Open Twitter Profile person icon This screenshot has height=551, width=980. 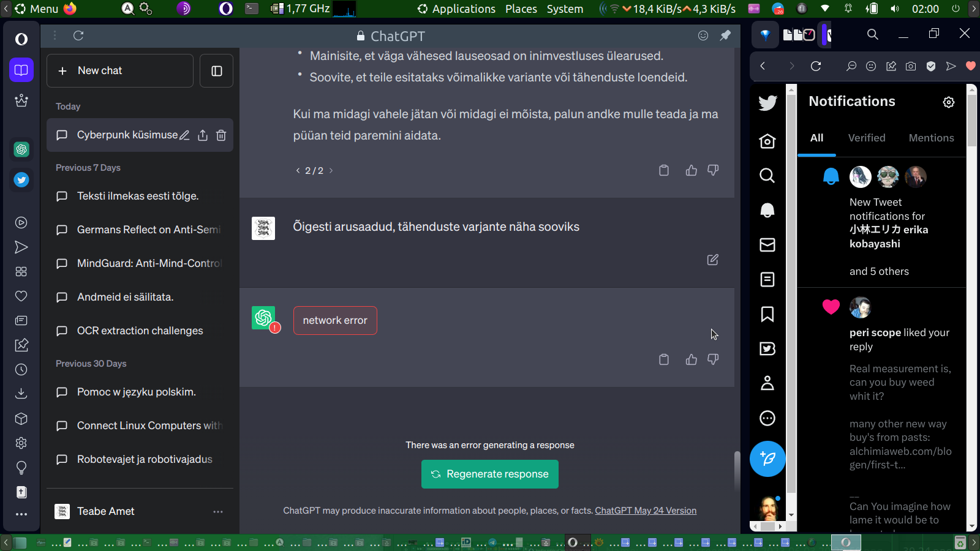coord(767,383)
